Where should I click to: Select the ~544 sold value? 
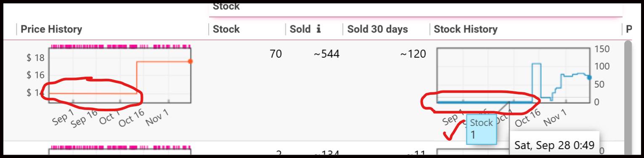pos(326,54)
